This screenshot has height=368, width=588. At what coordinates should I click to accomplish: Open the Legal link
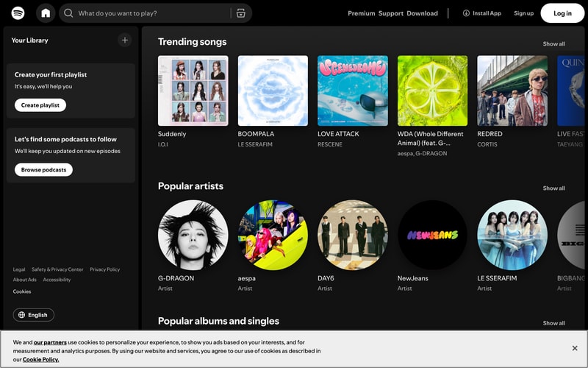coord(19,269)
